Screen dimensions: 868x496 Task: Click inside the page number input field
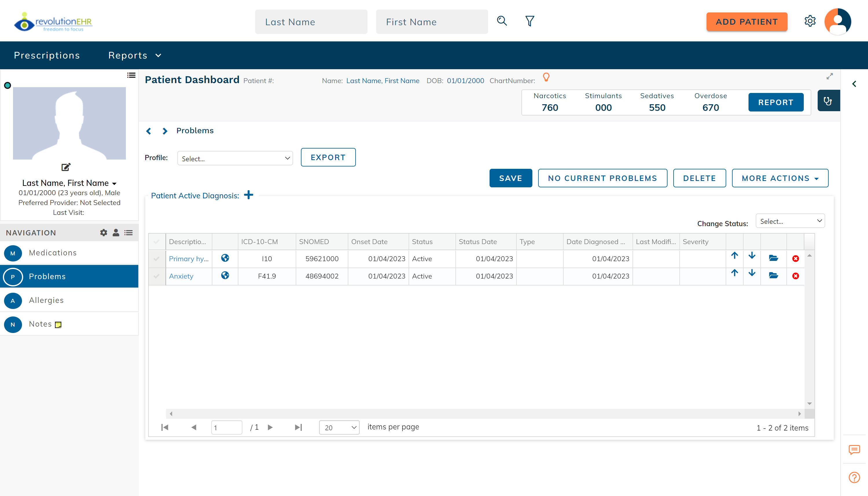tap(227, 427)
